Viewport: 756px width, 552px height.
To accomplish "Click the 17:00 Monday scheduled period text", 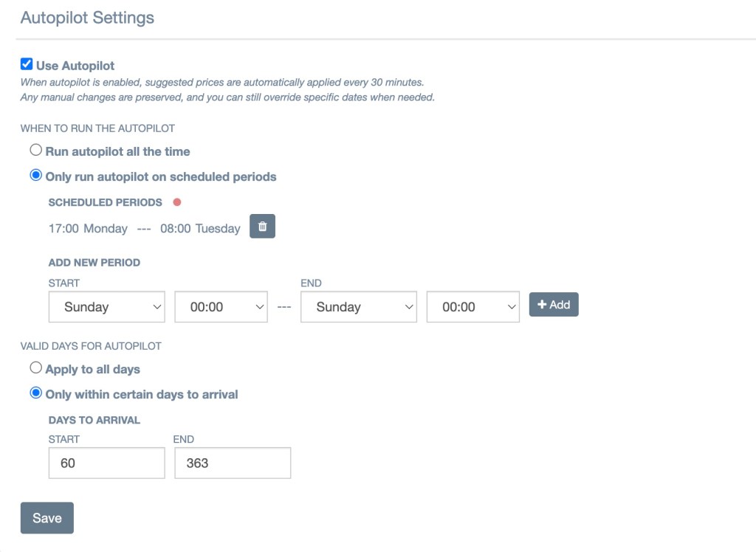I will click(88, 229).
